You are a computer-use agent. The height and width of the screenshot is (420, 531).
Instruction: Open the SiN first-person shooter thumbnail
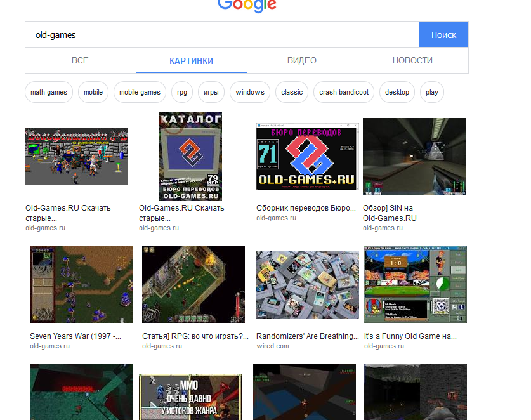coord(414,157)
